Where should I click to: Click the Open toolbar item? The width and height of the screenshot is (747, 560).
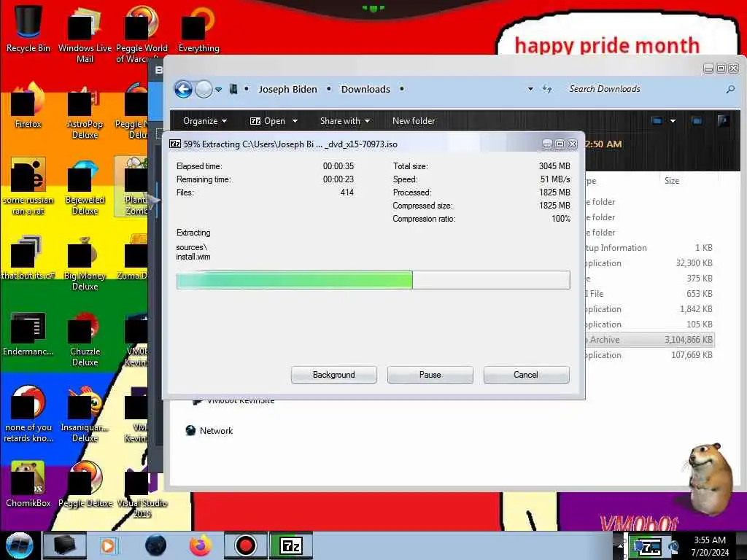[x=268, y=121]
